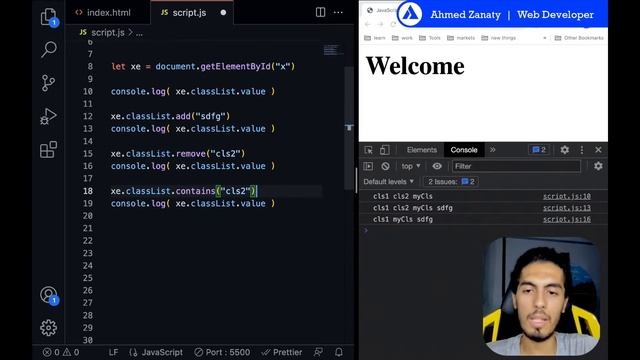Open the DevTools customize menu

(x=582, y=150)
